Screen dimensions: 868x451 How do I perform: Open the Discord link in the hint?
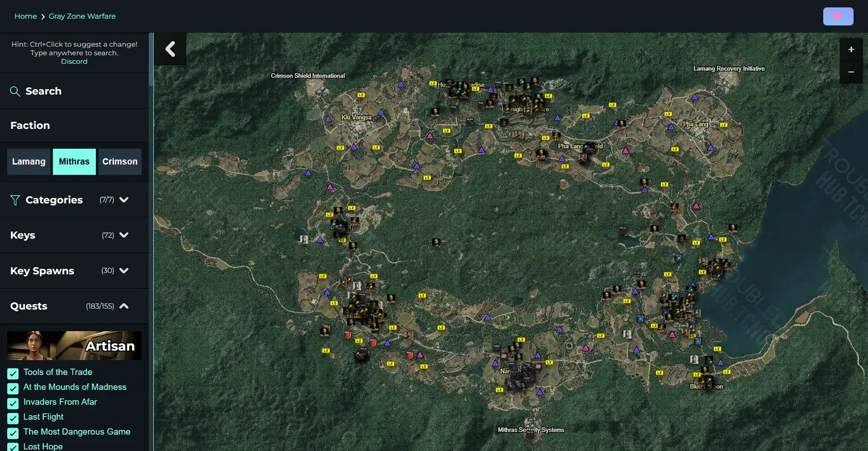(x=74, y=61)
